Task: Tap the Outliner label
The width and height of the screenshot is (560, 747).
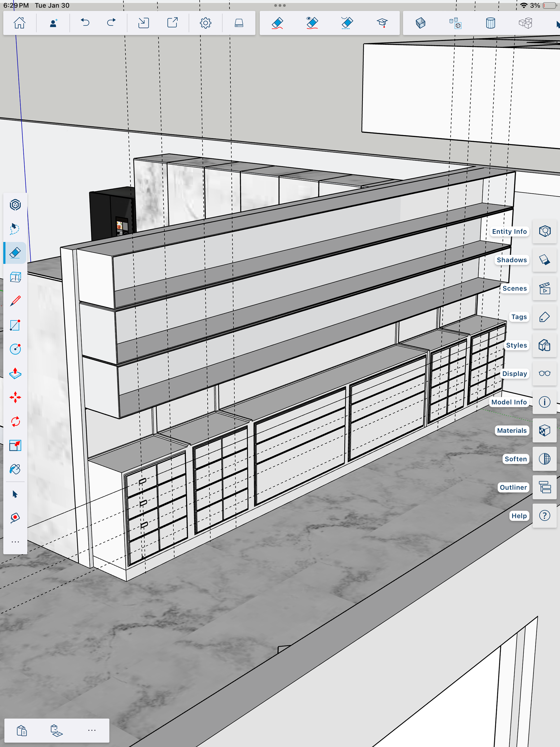Action: pyautogui.click(x=513, y=487)
